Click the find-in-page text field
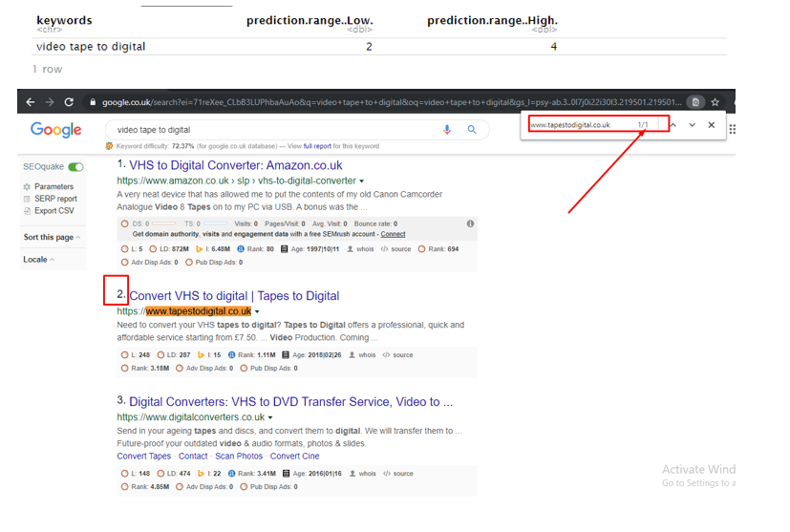Image resolution: width=790 pixels, height=532 pixels. [582, 125]
